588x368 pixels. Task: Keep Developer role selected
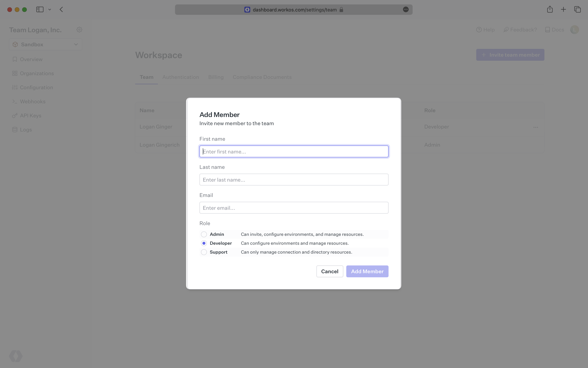[204, 243]
